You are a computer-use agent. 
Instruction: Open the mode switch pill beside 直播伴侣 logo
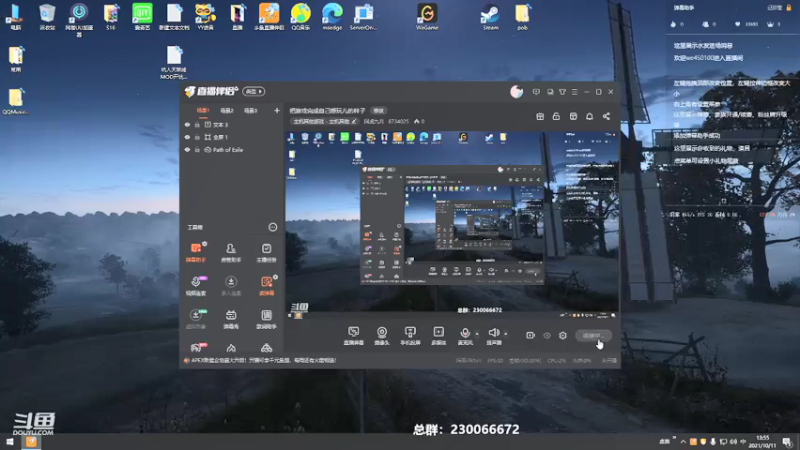(254, 91)
